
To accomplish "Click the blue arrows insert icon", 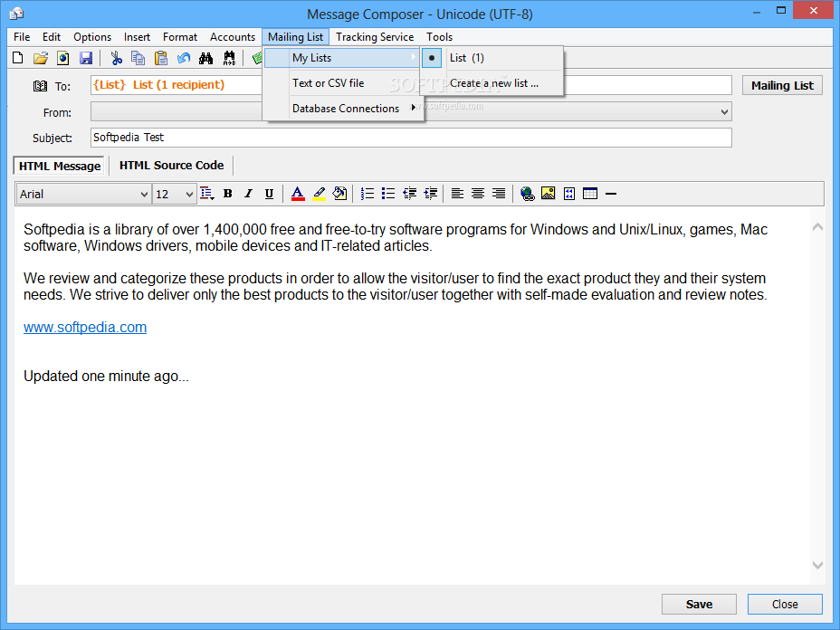I will (x=569, y=194).
